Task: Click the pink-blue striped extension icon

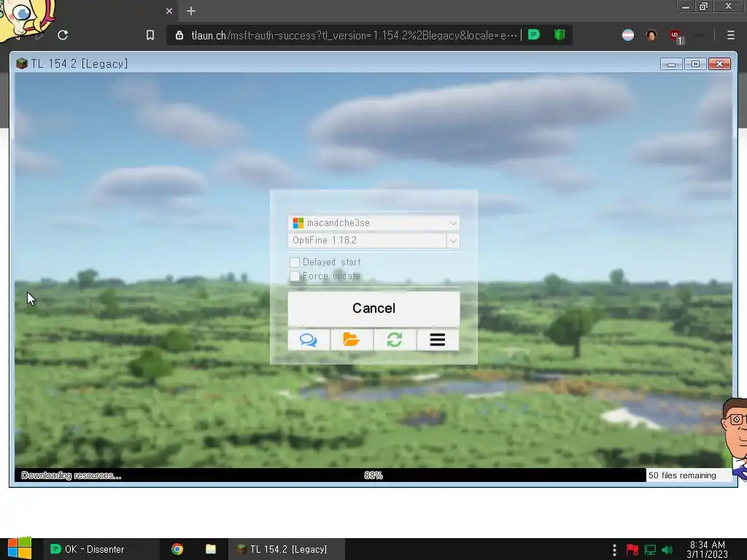Action: click(x=628, y=35)
